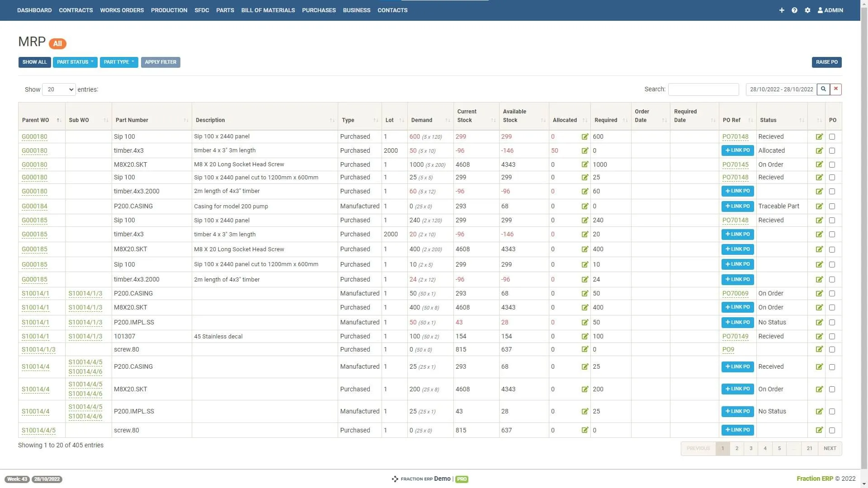Click the edit pencil for the G000184 P200.CASING row

(820, 206)
